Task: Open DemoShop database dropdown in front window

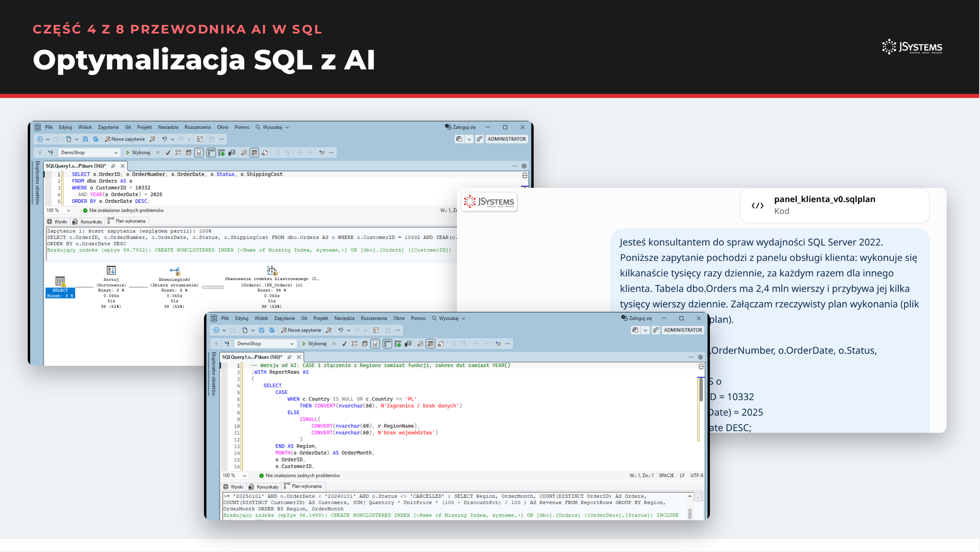Action: tap(266, 344)
